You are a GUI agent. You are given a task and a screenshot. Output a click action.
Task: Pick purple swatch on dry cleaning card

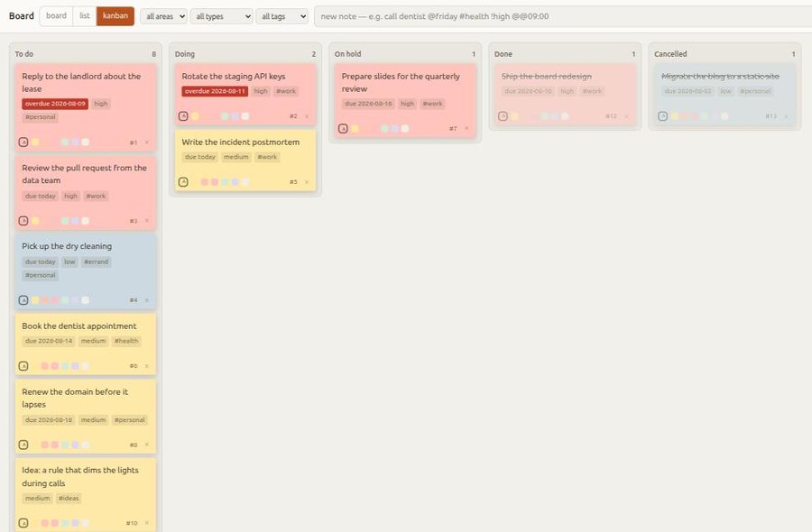[x=75, y=299]
